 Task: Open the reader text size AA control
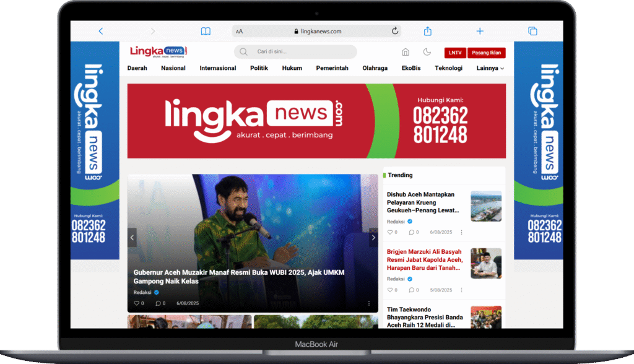click(240, 32)
